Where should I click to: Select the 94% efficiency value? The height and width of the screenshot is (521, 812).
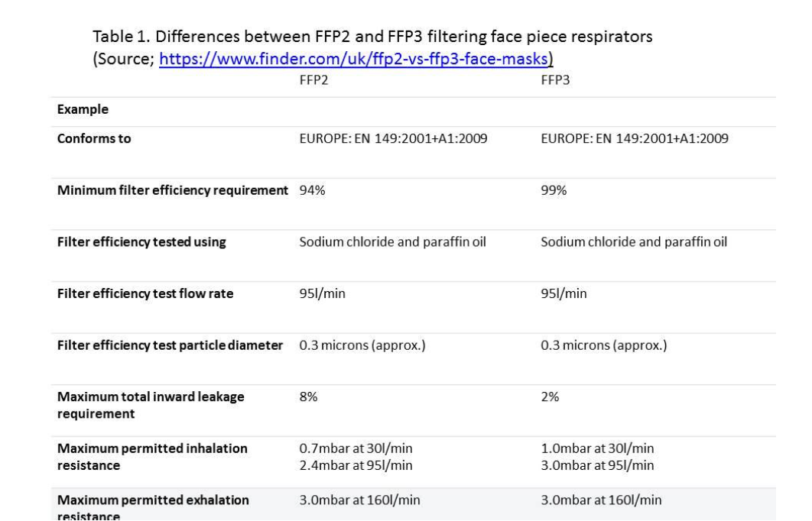click(312, 190)
